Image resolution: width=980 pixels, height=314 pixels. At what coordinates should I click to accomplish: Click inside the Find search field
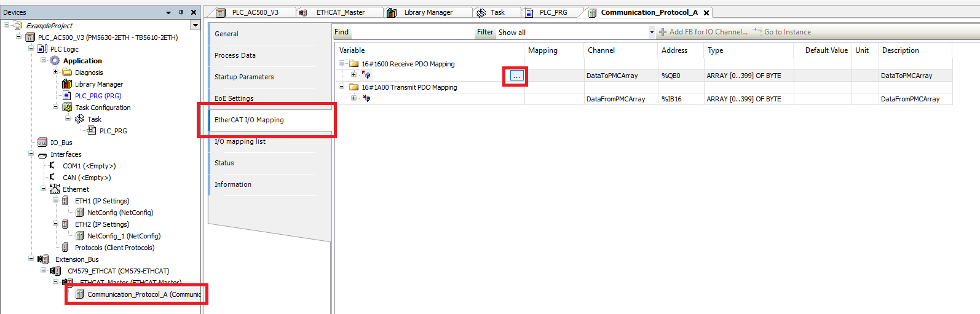click(412, 32)
